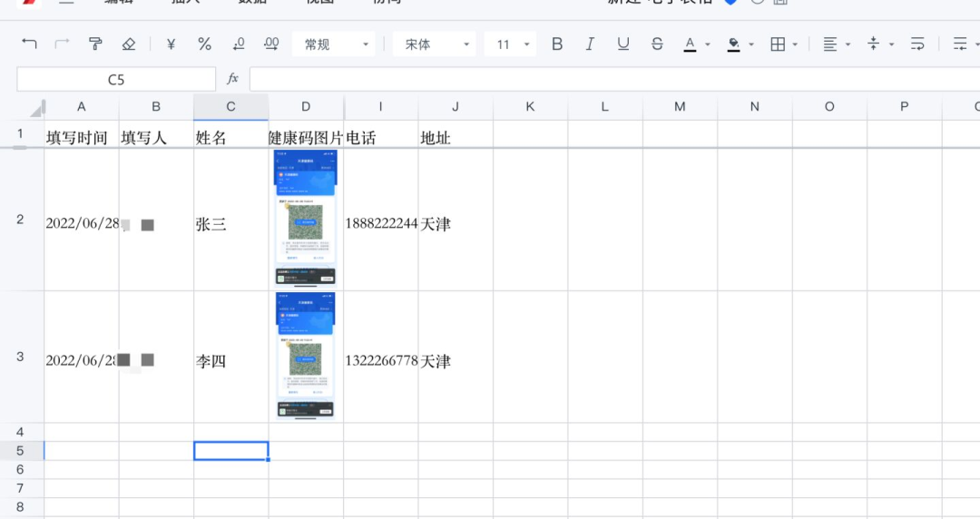Viewport: 980px width, 519px height.
Task: Select column header A
Action: click(x=82, y=107)
